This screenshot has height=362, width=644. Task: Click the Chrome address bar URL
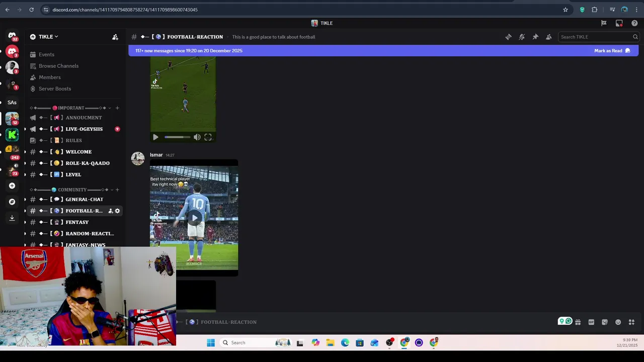tap(125, 10)
